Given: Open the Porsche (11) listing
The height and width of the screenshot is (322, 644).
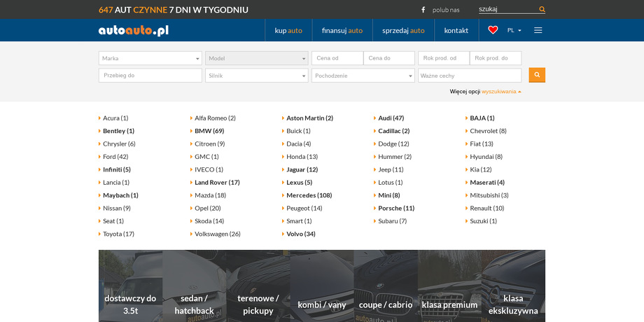Looking at the screenshot, I should [x=396, y=208].
